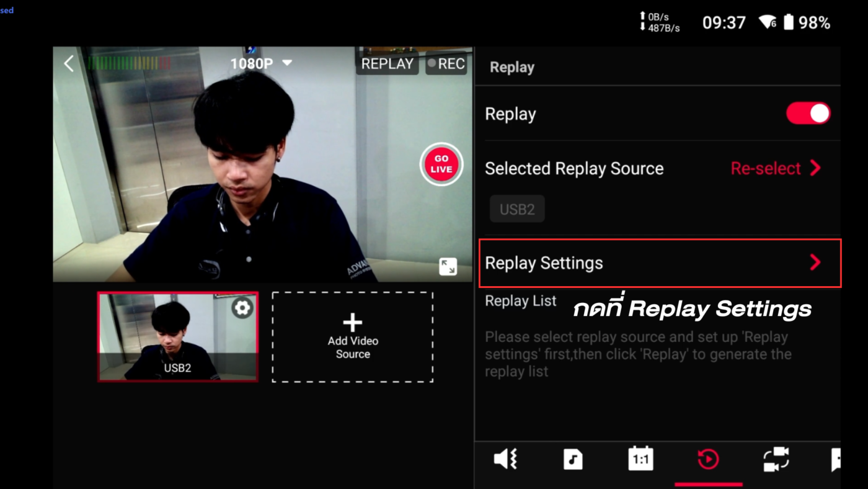
Task: Select the replay tab icon
Action: pyautogui.click(x=708, y=460)
